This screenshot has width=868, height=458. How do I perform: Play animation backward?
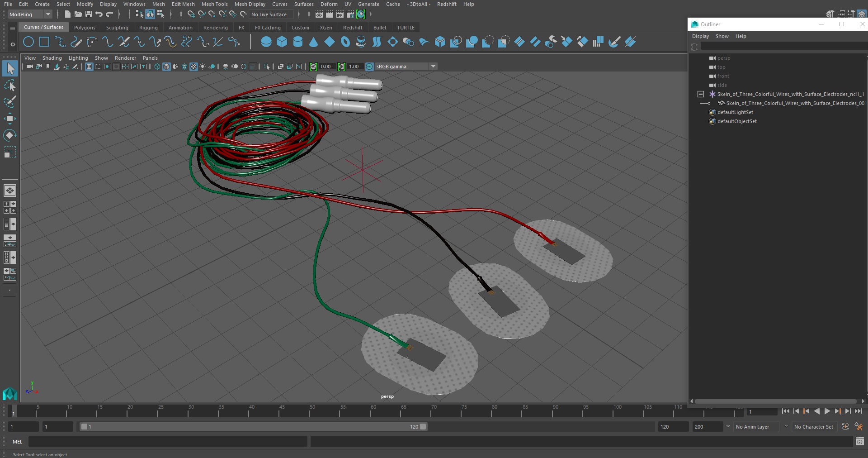[x=816, y=411]
